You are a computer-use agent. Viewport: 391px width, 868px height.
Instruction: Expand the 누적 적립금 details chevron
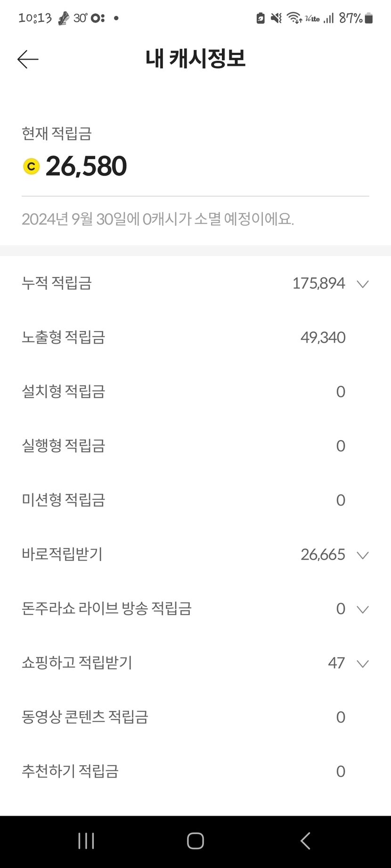point(362,284)
